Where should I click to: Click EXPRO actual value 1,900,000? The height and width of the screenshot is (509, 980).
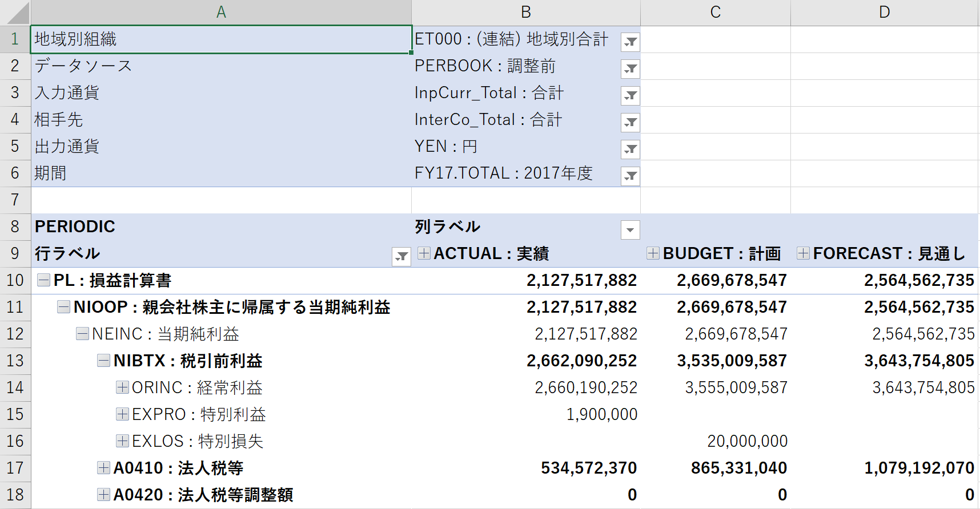[x=602, y=414]
